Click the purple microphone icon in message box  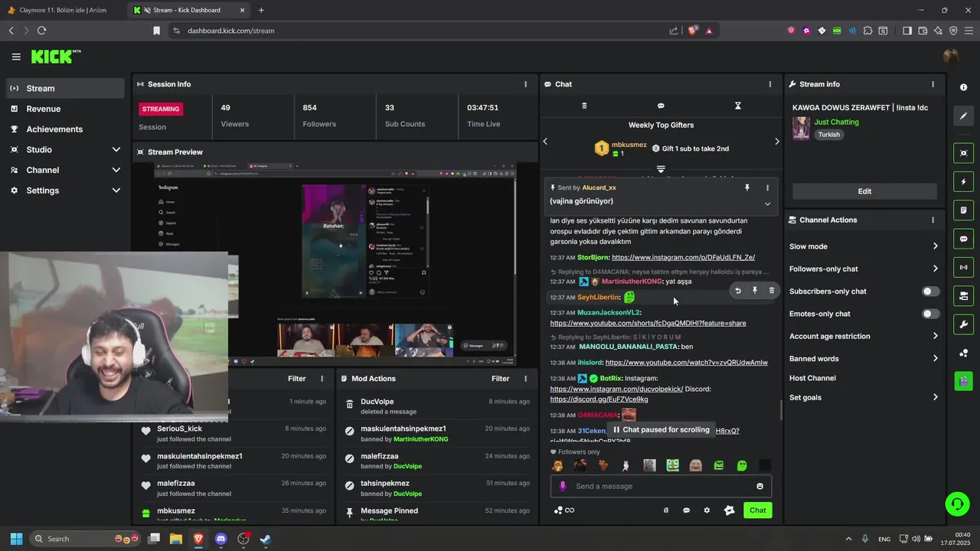(563, 486)
